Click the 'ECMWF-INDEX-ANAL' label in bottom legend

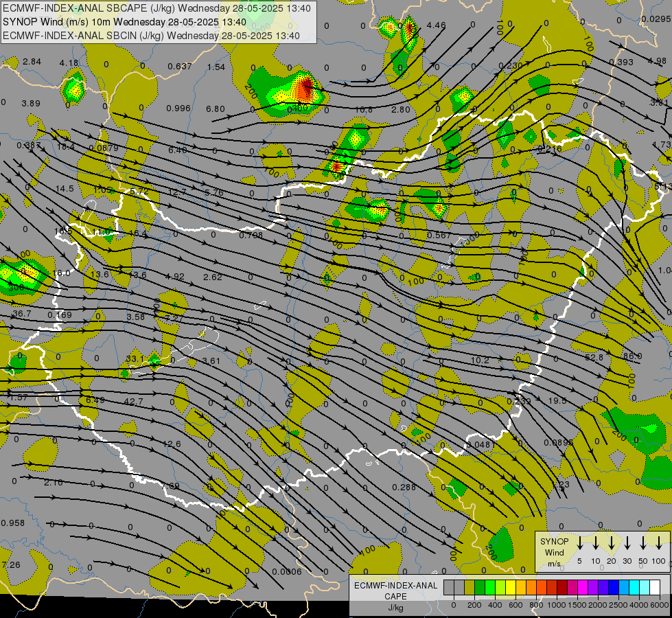click(x=395, y=586)
